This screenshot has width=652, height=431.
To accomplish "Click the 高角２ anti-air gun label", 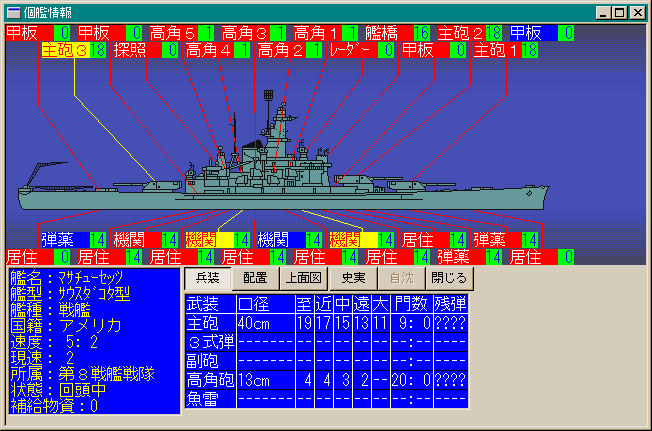I will [x=279, y=50].
